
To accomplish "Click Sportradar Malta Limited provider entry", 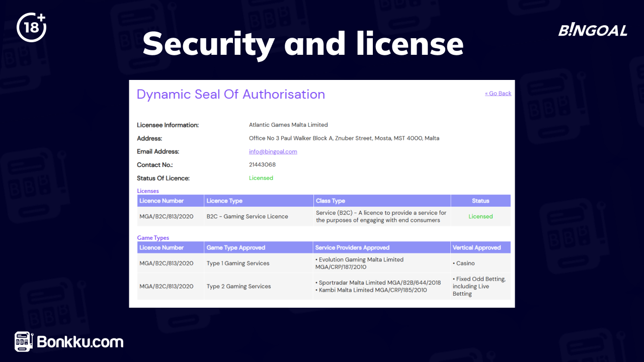I will pos(378,283).
